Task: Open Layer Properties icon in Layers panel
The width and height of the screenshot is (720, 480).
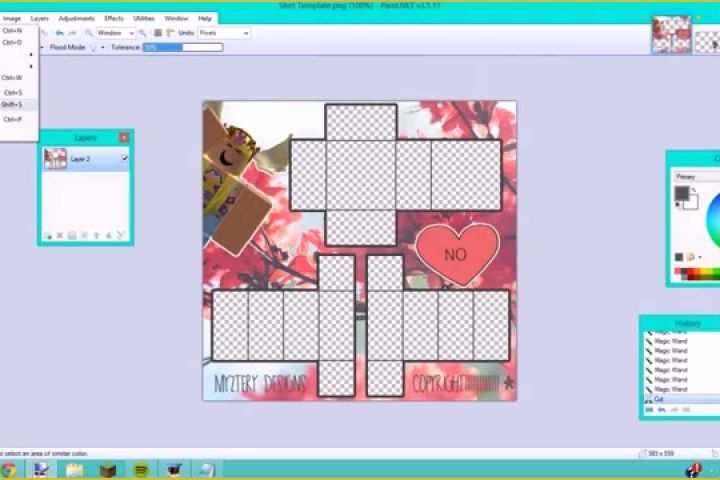Action: (121, 236)
